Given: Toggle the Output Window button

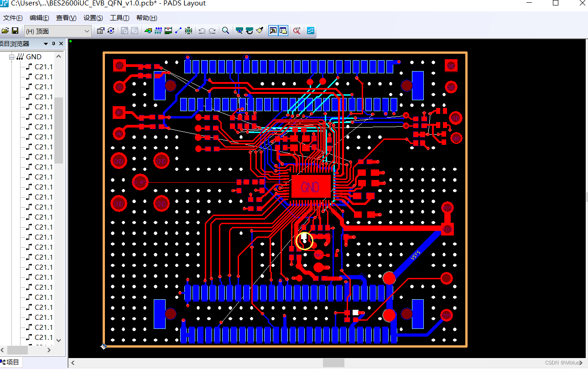Looking at the screenshot, I should point(273,31).
